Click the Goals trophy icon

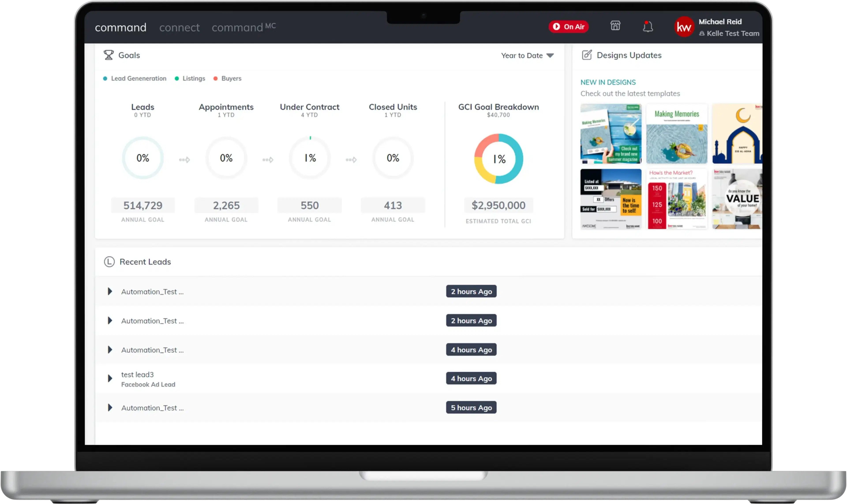pyautogui.click(x=108, y=55)
